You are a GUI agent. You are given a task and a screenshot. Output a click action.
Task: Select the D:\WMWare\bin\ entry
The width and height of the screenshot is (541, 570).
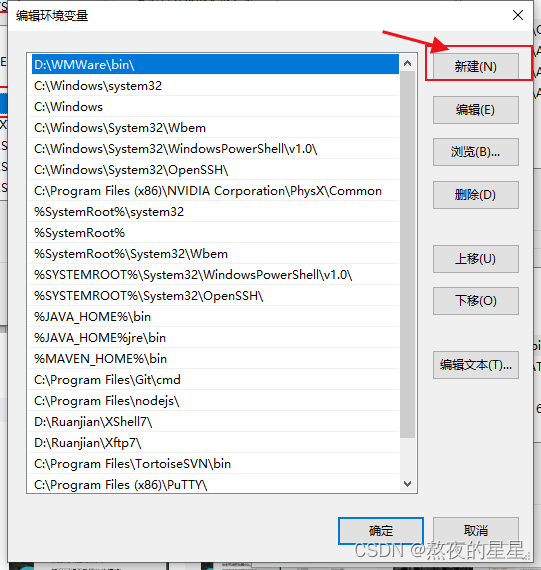(x=215, y=65)
